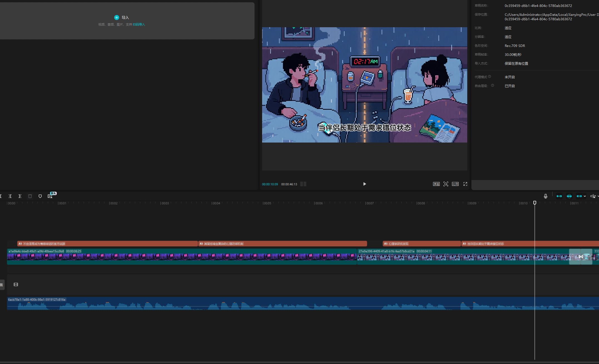Screen dimensions: 599x364
Task: Expand the linkage options dropdown arrow
Action: tap(585, 196)
